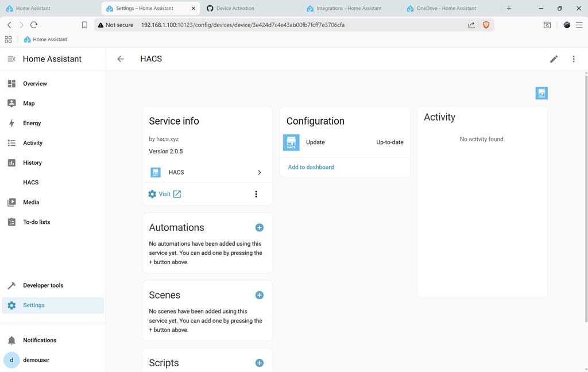Open Brave Shields icon
The height and width of the screenshot is (372, 588).
coord(486,25)
